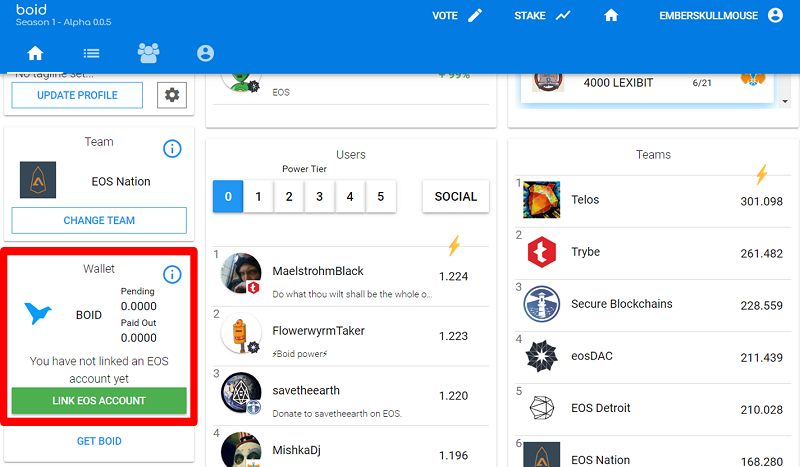Image resolution: width=800 pixels, height=467 pixels.
Task: Open the FlowerwyrmTaker user name
Action: (318, 331)
